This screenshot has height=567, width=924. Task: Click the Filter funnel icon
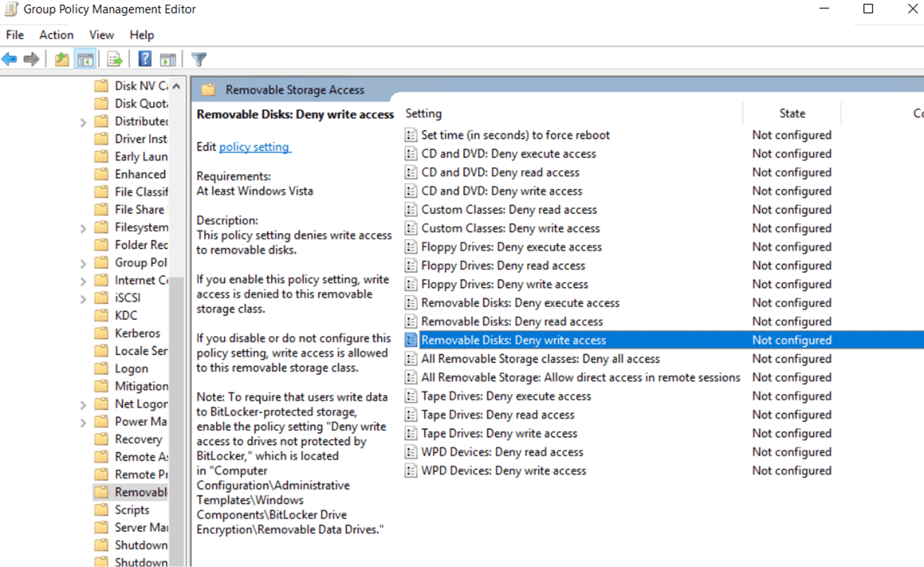[x=199, y=60]
